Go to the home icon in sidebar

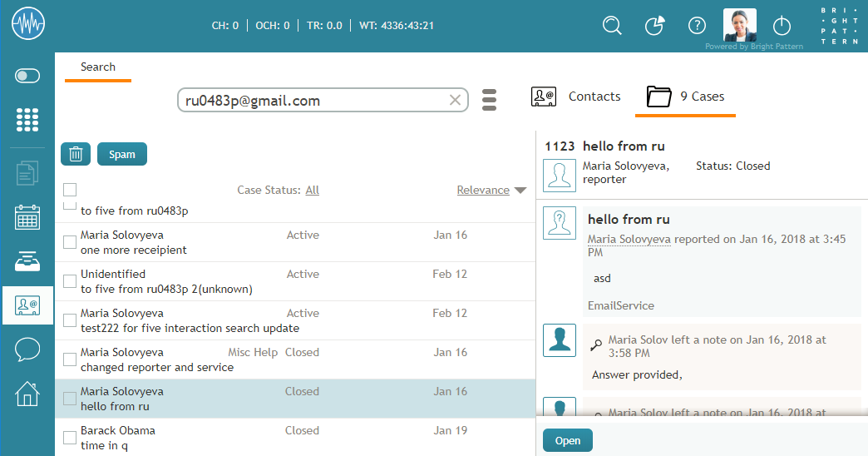tap(27, 394)
